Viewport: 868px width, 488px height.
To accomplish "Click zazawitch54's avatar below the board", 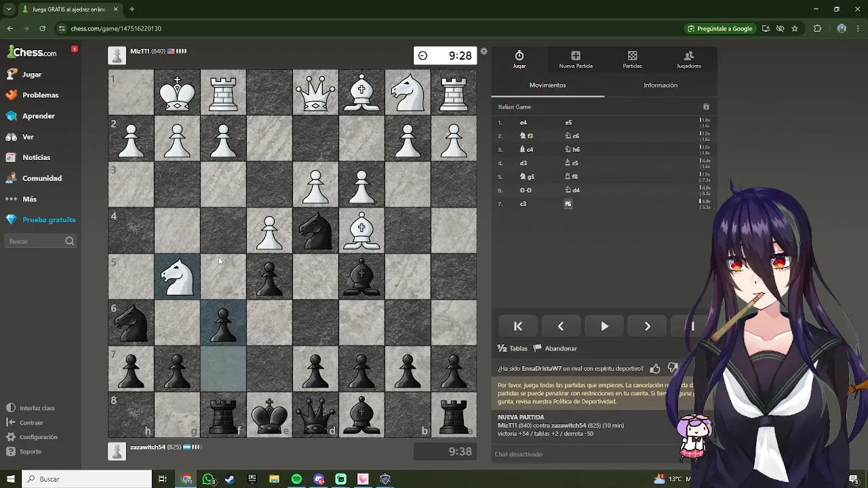I will [x=117, y=451].
